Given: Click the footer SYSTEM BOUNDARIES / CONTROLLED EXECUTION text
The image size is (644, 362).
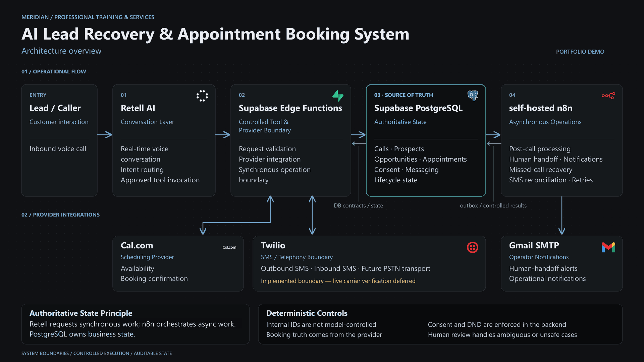Looking at the screenshot, I should click(97, 353).
